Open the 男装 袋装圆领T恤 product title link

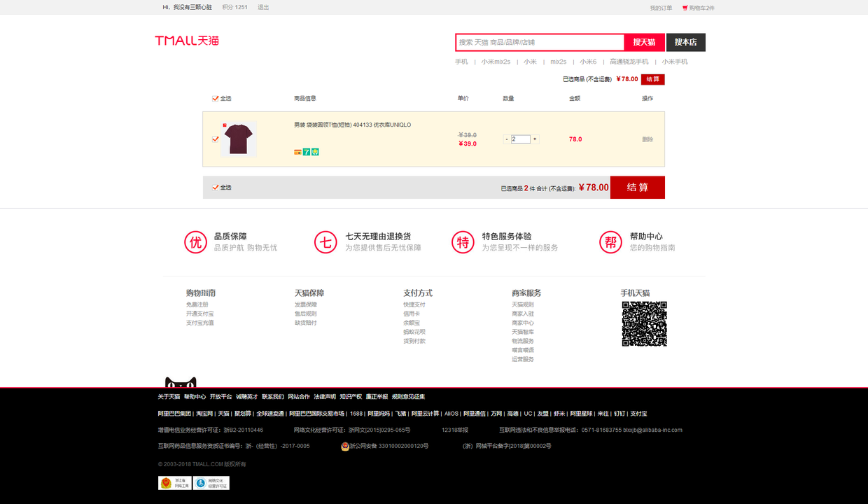[x=353, y=125]
